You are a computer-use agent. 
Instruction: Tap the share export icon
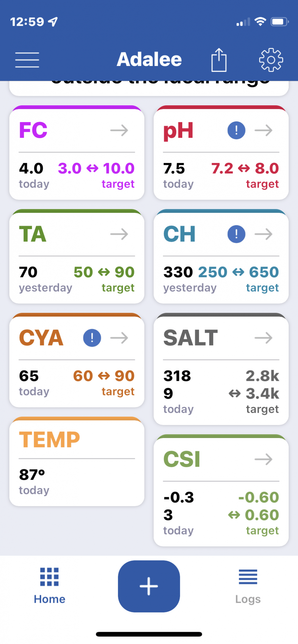coord(219,60)
